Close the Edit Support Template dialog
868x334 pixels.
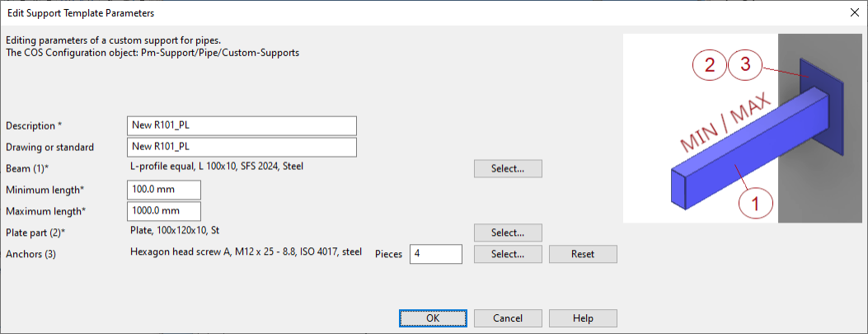(852, 12)
